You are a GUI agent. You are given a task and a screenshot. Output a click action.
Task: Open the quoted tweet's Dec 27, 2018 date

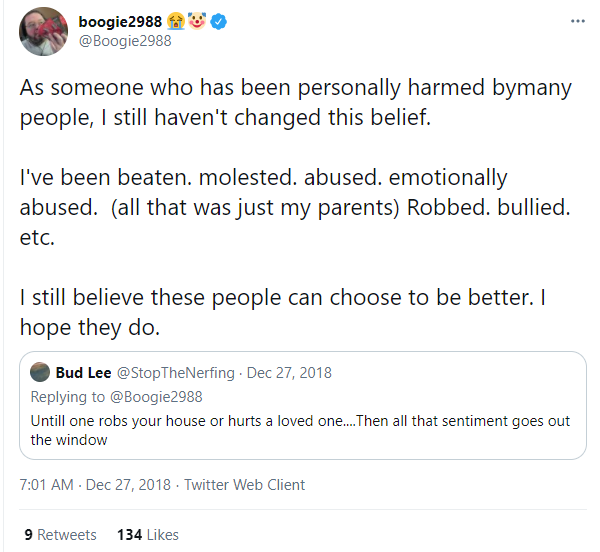coord(288,373)
